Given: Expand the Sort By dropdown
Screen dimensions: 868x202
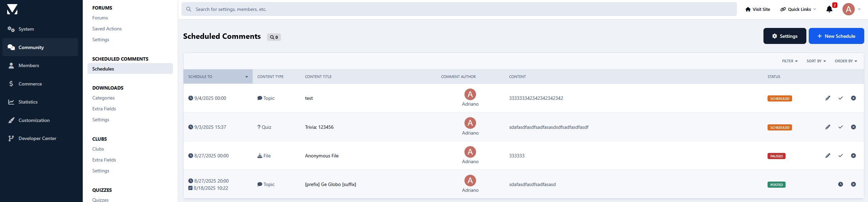Looking at the screenshot, I should [816, 61].
